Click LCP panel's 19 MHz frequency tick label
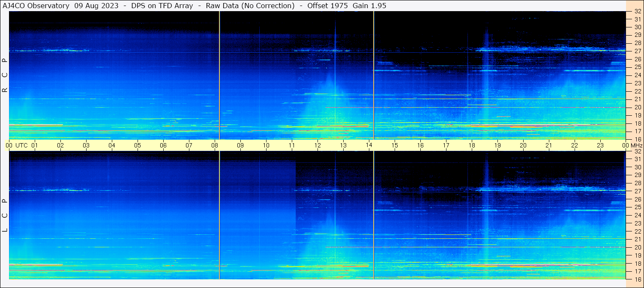The image size is (644, 288). click(x=638, y=255)
